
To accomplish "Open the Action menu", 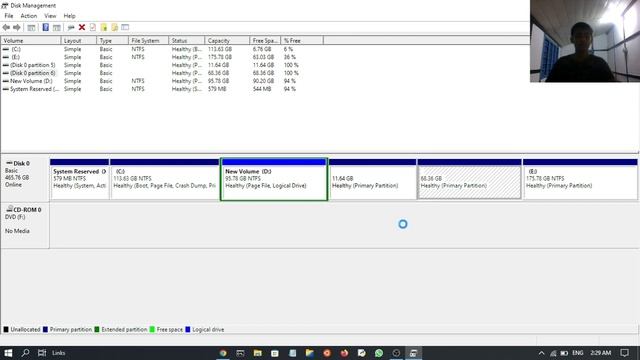I will 29,16.
